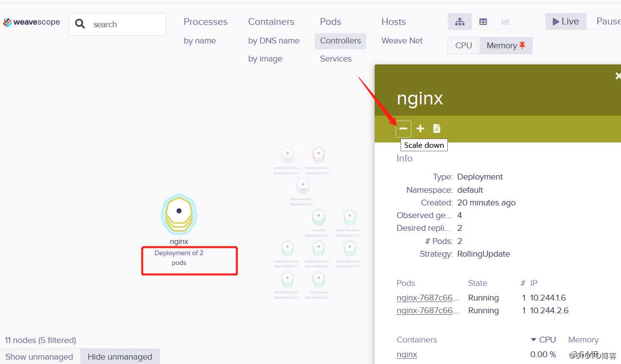
Task: Select the CPU metric toggle
Action: 463,45
